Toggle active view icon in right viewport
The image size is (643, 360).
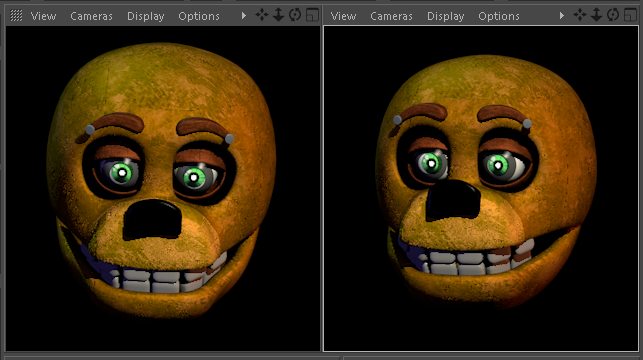(x=630, y=15)
